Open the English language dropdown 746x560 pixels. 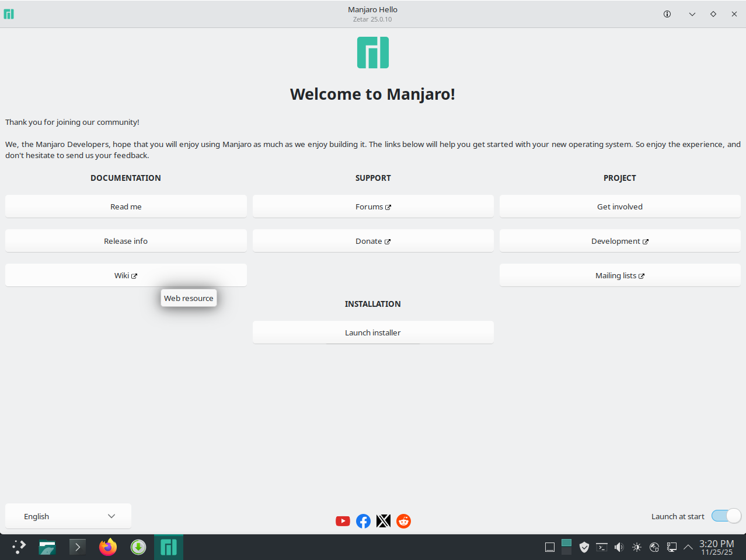68,516
